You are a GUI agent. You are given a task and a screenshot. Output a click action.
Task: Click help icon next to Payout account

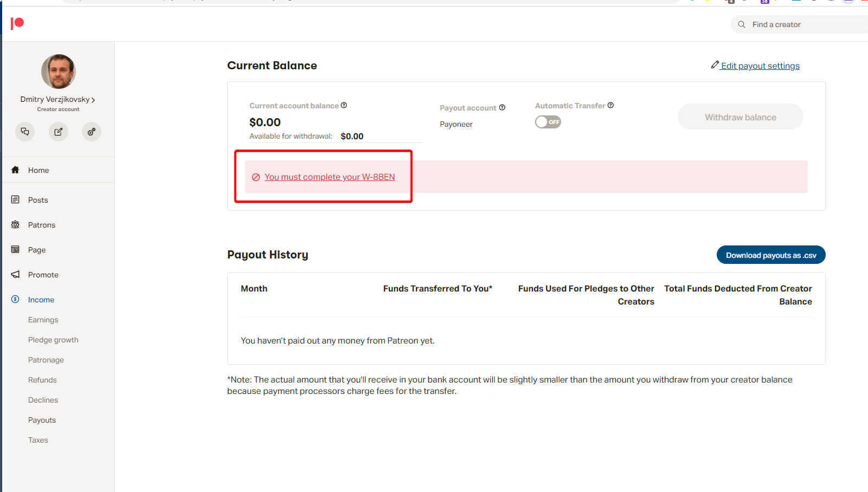point(502,107)
